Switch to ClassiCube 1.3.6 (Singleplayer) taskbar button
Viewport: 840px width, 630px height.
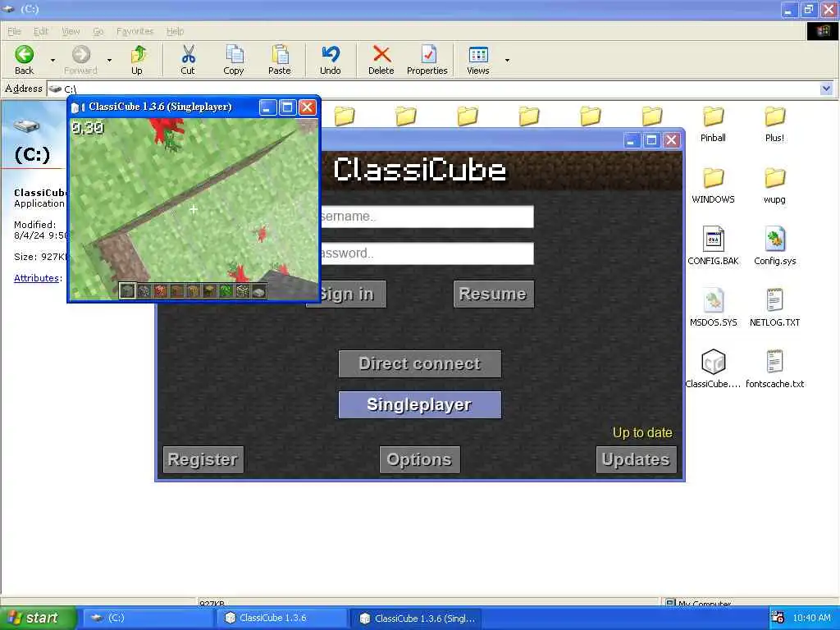pos(418,619)
